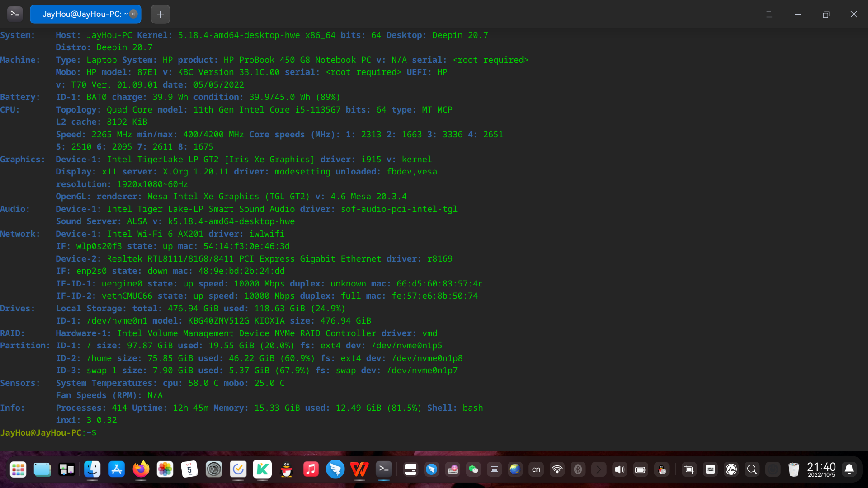The height and width of the screenshot is (488, 868).
Task: Click the terminal app icon in titlebar
Action: point(15,14)
